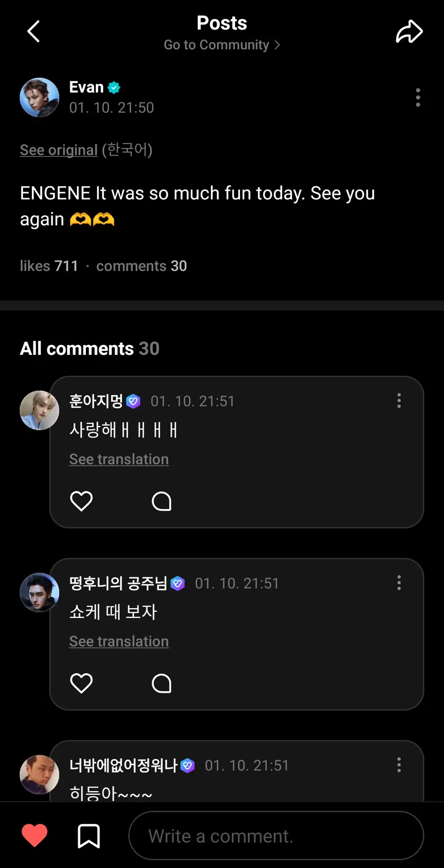Viewport: 444px width, 868px height.
Task: Click the See original link
Action: [59, 150]
